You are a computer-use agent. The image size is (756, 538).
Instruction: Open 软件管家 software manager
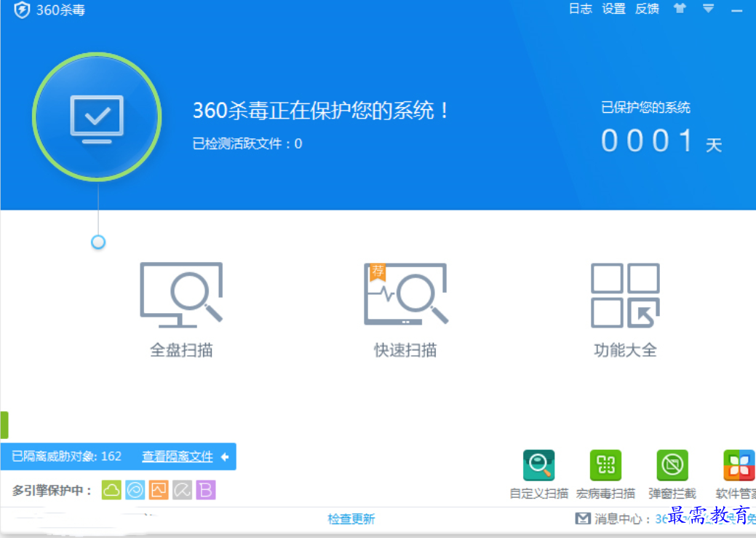736,475
